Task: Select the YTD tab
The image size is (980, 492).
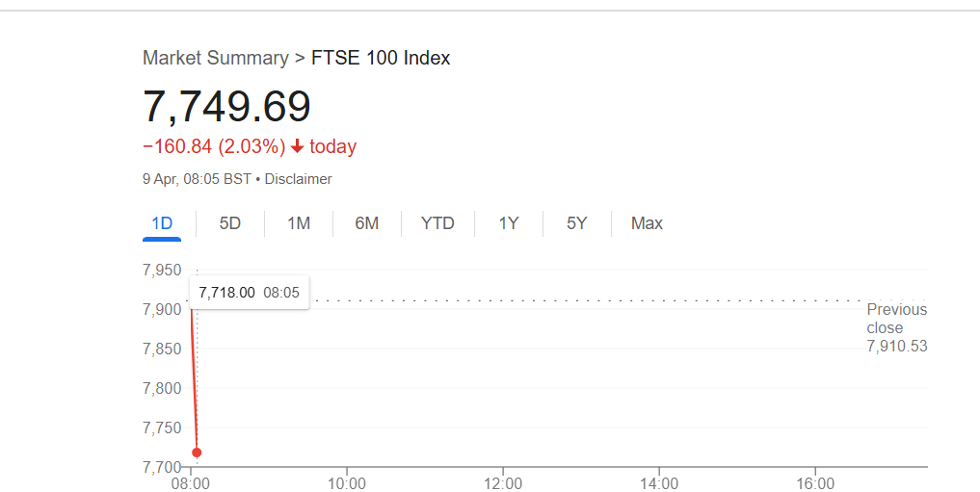Action: [437, 223]
